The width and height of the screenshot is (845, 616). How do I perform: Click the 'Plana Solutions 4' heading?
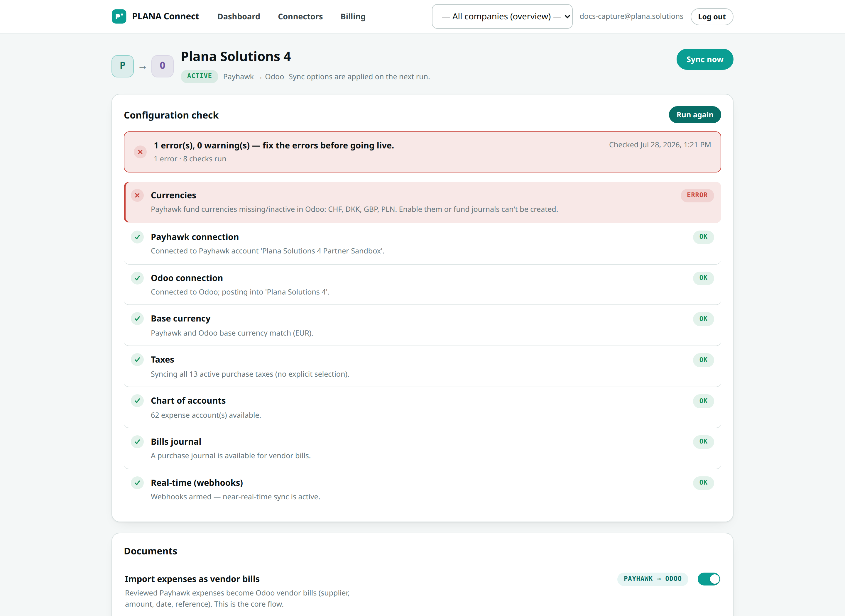click(236, 57)
